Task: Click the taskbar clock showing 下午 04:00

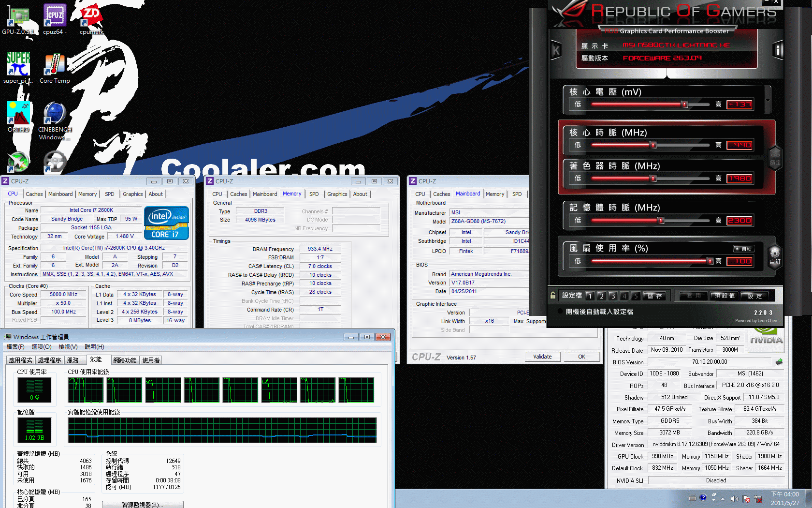Action: click(x=785, y=499)
